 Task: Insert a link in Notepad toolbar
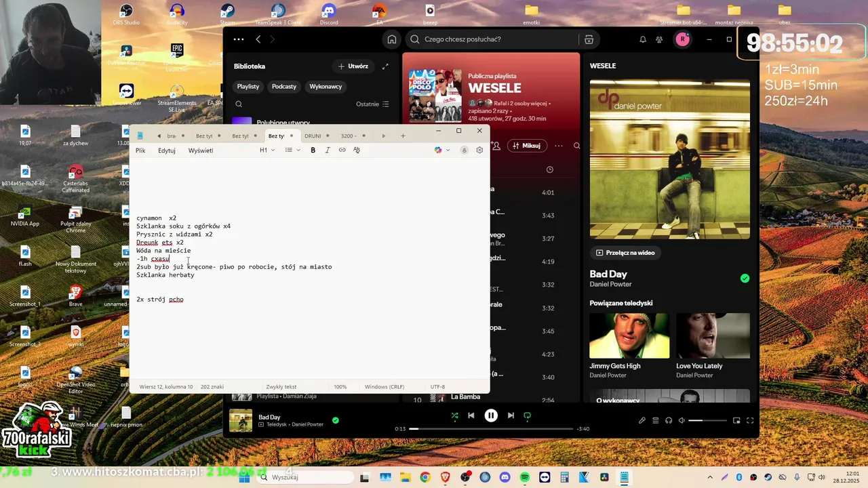tap(342, 150)
